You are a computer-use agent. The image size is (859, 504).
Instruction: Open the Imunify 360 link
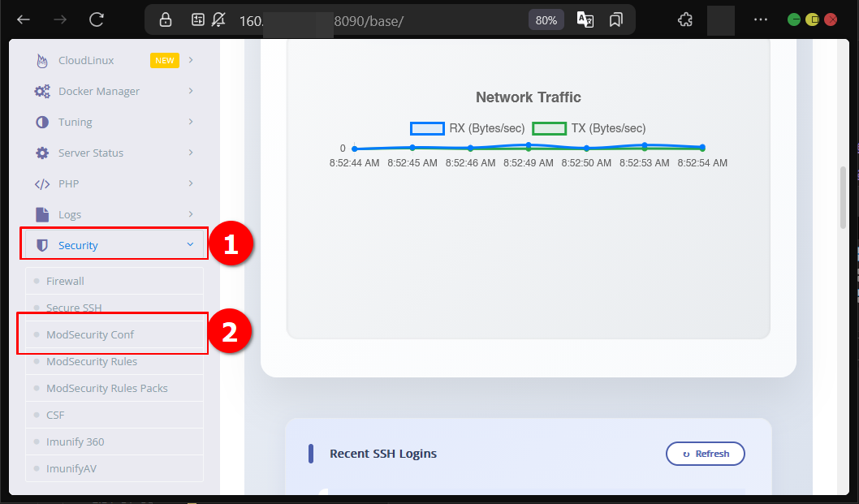75,442
